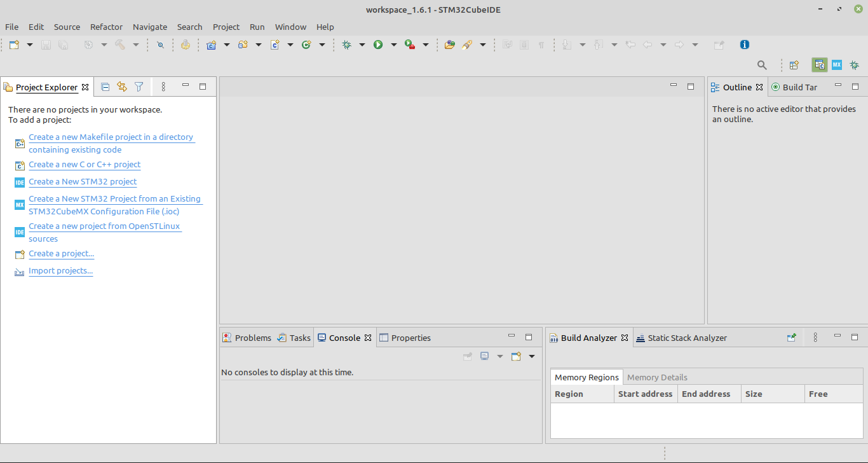The image size is (868, 463).
Task: Open the Refactor menu
Action: click(x=106, y=27)
